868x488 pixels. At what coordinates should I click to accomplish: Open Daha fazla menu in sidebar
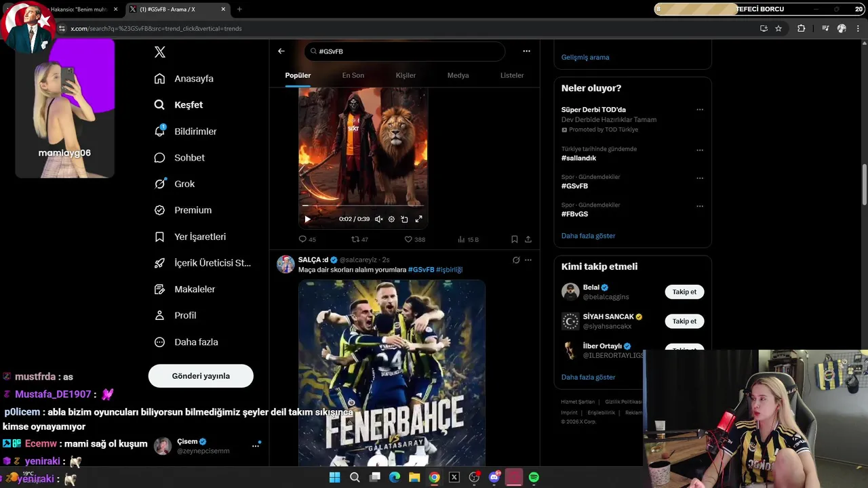point(186,342)
